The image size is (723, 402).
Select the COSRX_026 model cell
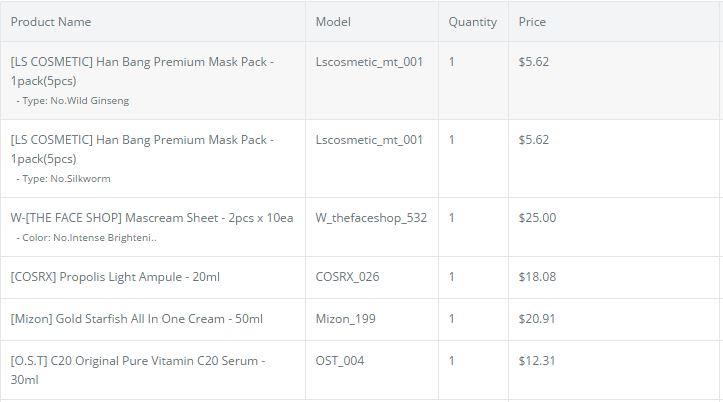tap(347, 277)
